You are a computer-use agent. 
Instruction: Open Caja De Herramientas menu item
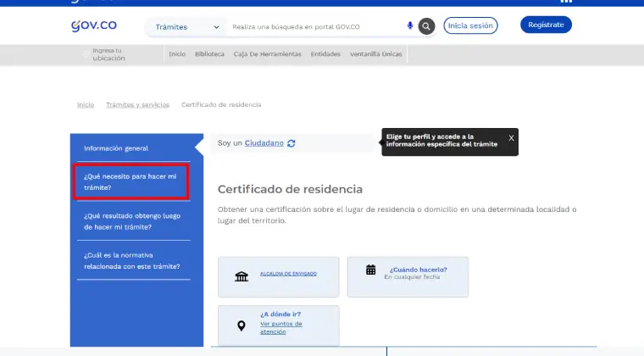pyautogui.click(x=268, y=53)
